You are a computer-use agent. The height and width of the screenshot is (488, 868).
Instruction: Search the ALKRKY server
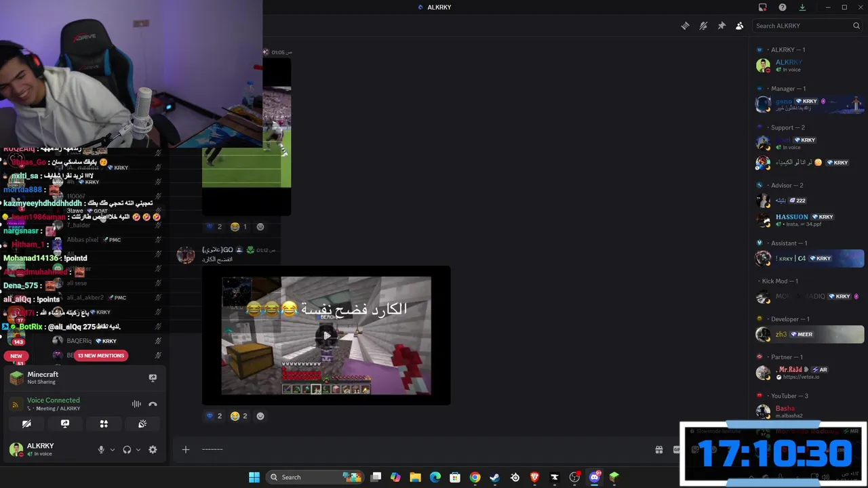tap(807, 26)
